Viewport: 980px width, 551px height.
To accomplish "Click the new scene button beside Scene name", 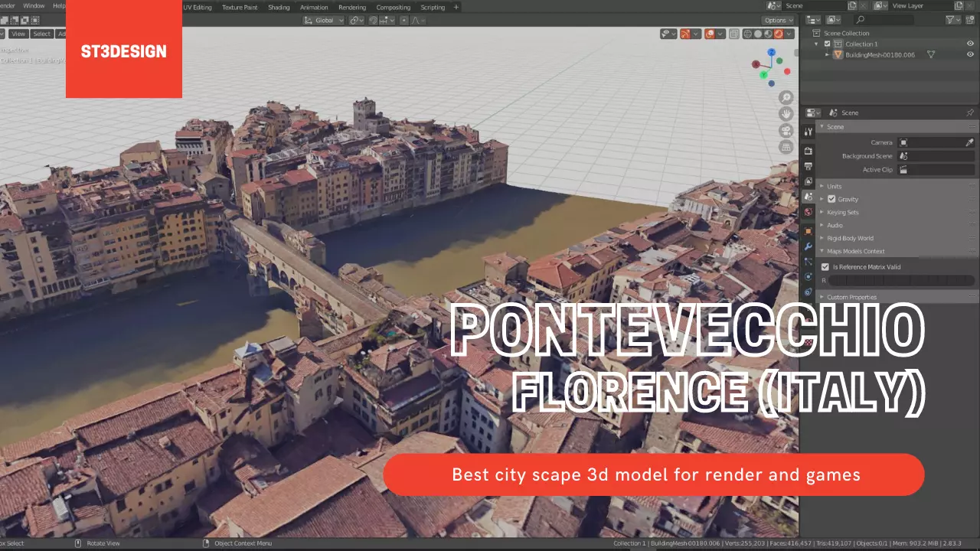I will pos(852,5).
